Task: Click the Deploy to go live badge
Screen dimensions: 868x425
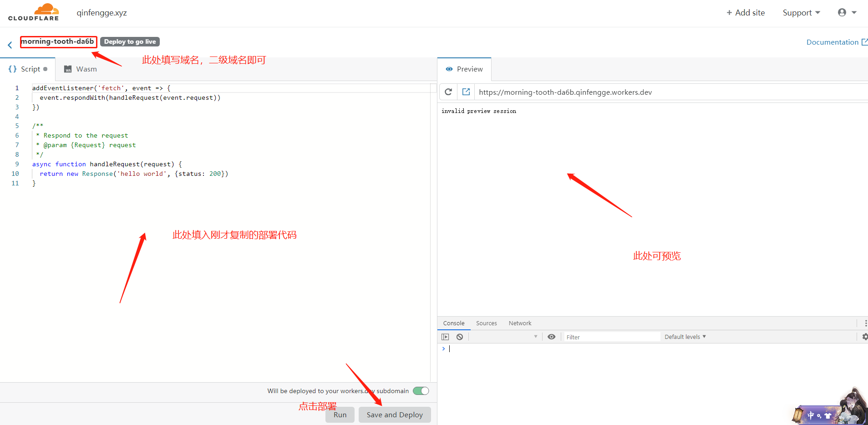Action: [130, 41]
